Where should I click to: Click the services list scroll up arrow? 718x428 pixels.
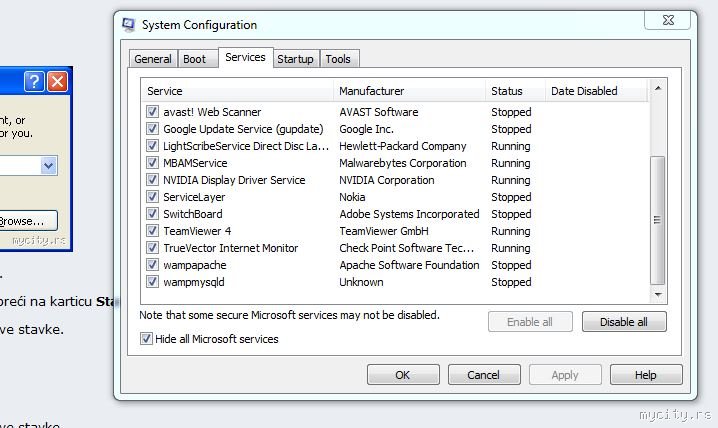tap(658, 88)
